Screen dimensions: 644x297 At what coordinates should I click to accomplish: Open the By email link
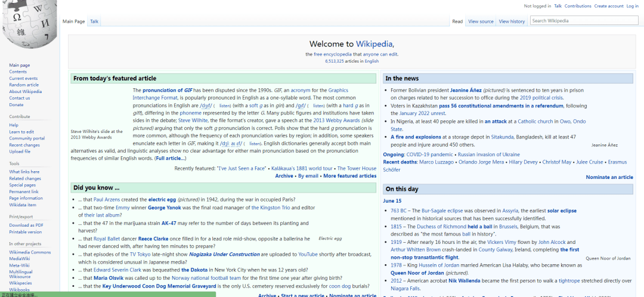[308, 176]
